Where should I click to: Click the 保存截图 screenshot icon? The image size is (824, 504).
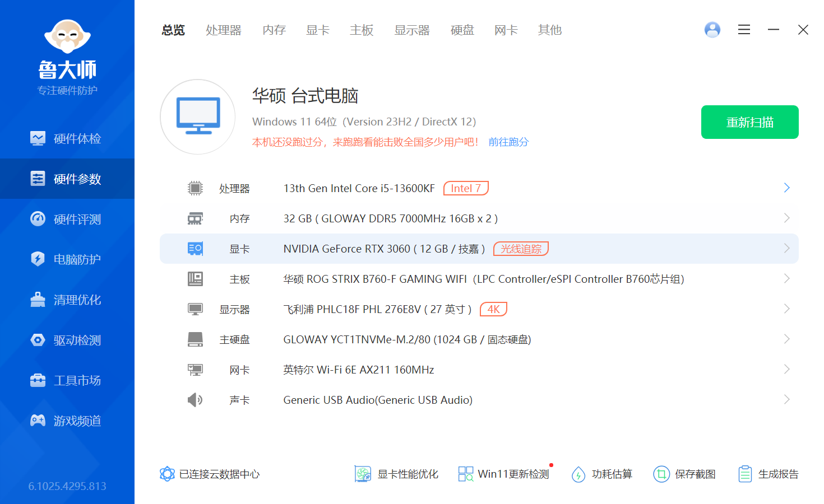(x=661, y=474)
